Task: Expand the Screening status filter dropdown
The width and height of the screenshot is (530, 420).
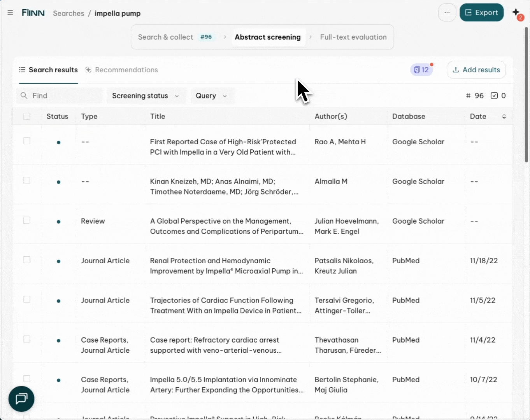Action: point(146,96)
